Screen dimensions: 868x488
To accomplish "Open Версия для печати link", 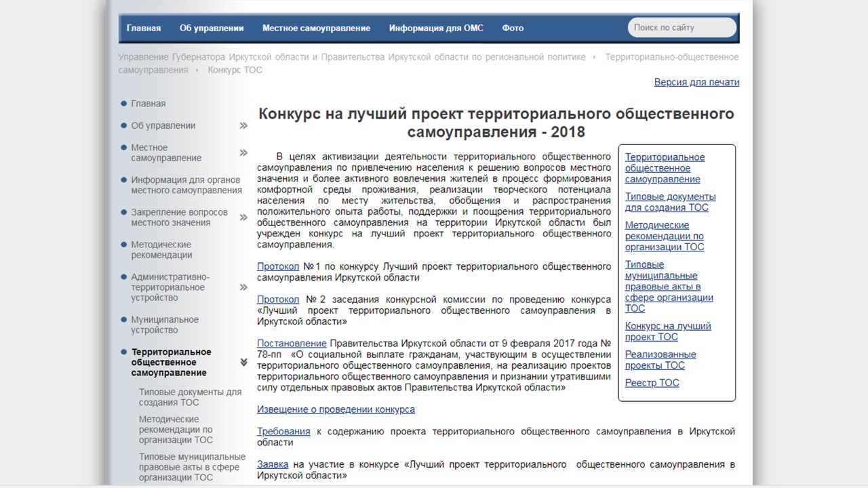I will (x=696, y=82).
